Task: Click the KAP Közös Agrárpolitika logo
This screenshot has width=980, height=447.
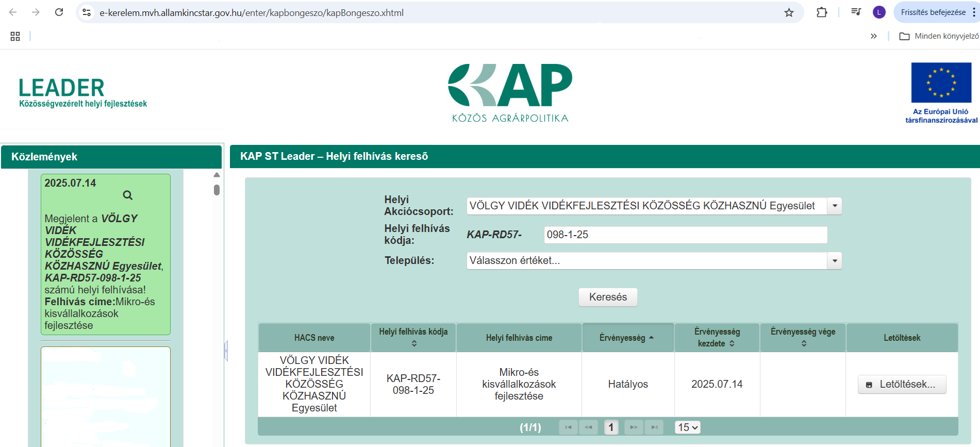Action: pos(510,93)
